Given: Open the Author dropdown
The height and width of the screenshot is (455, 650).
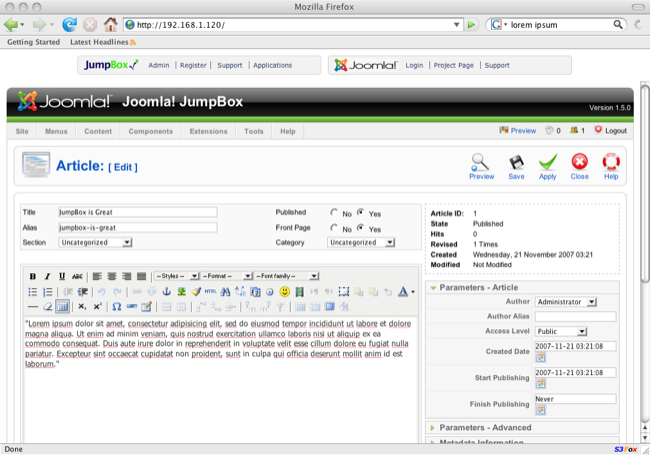Looking at the screenshot, I should (565, 302).
